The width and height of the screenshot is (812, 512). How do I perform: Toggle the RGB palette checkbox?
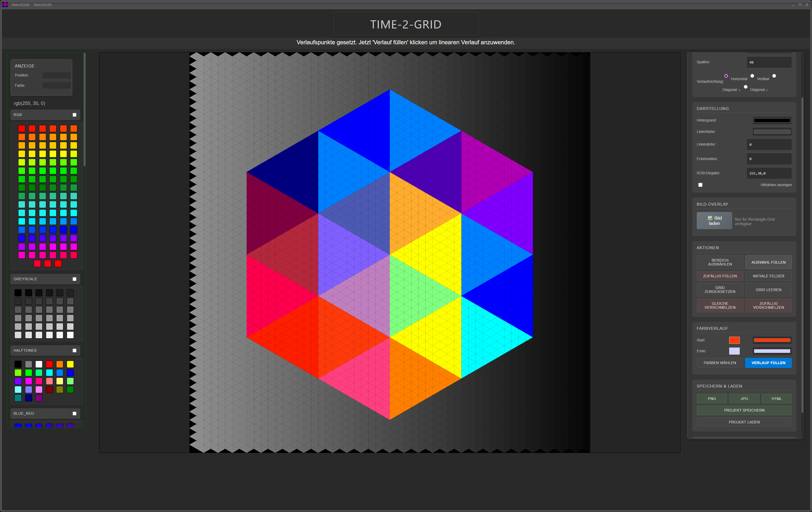pyautogui.click(x=75, y=115)
